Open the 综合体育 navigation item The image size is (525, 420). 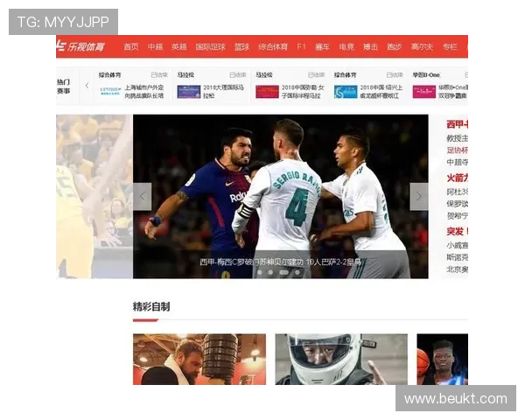pyautogui.click(x=272, y=46)
